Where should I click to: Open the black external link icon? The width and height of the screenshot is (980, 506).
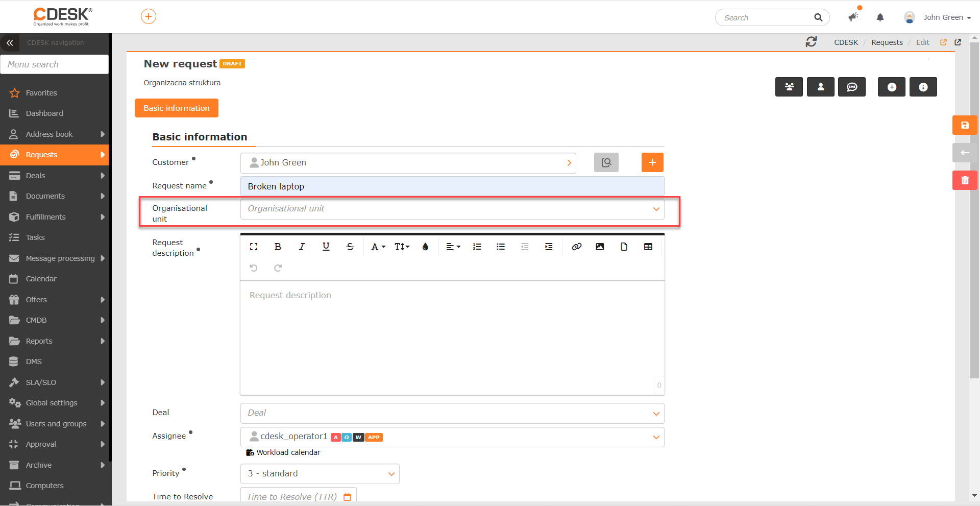958,42
